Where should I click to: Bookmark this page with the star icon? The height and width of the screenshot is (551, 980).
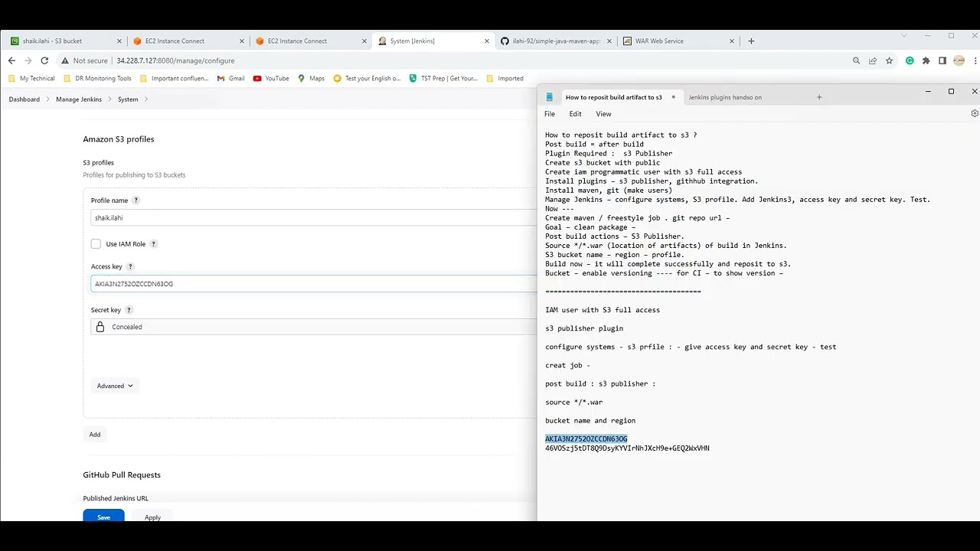889,60
